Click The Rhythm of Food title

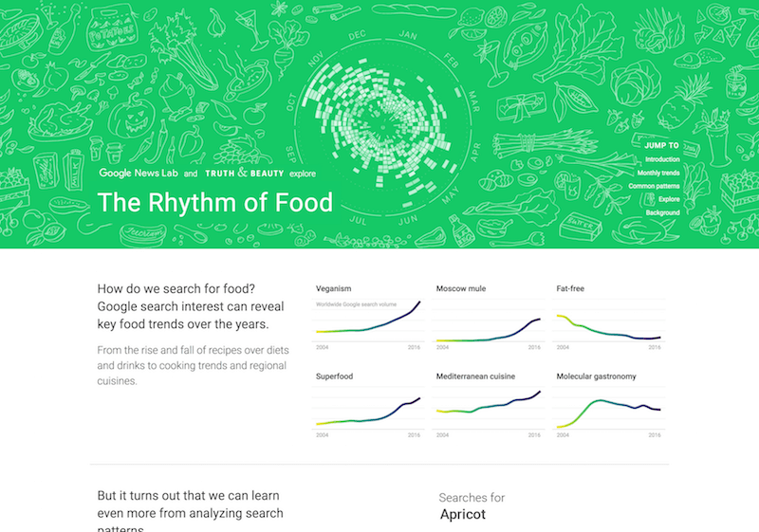[x=215, y=202]
